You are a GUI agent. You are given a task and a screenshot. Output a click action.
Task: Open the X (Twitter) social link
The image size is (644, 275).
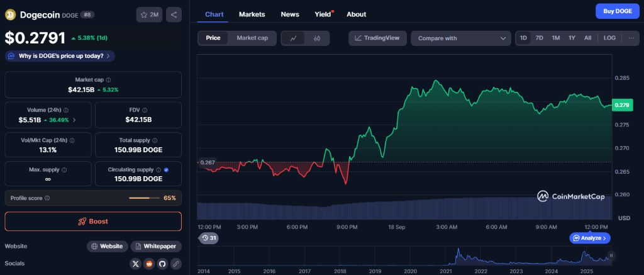tap(135, 264)
